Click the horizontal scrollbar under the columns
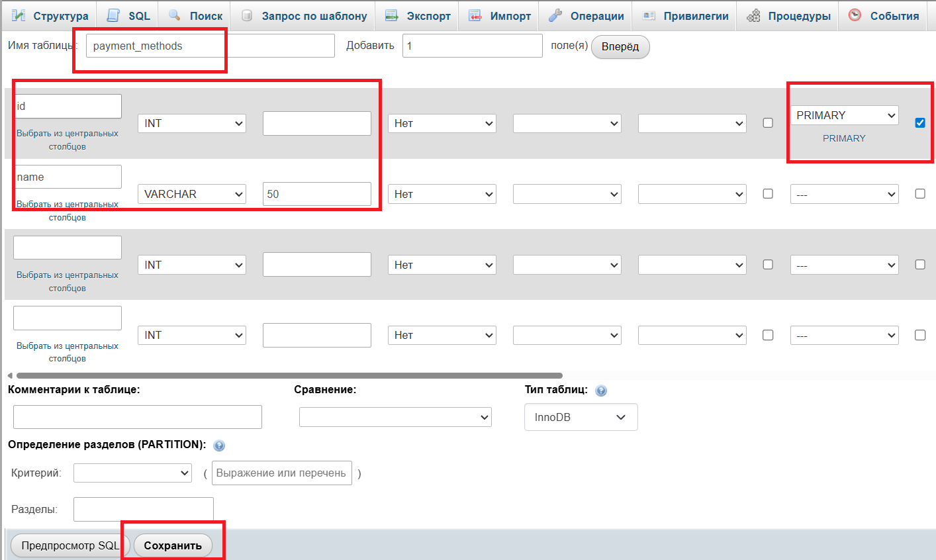 point(289,375)
